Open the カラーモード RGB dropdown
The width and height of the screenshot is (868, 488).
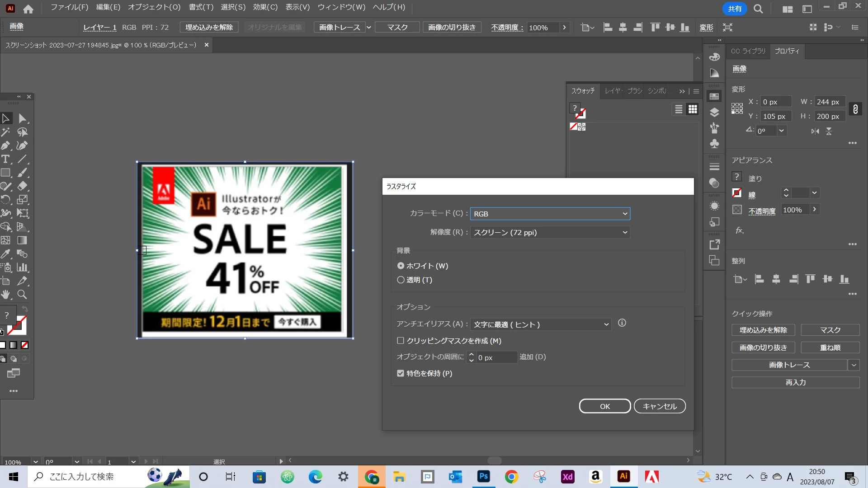tap(550, 214)
